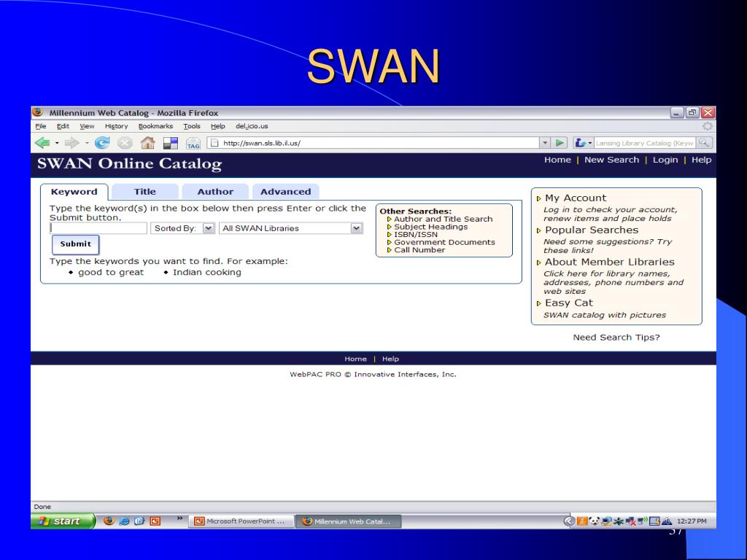Click the taskbar clock showing 12:27 PM
The image size is (747, 560).
[692, 521]
